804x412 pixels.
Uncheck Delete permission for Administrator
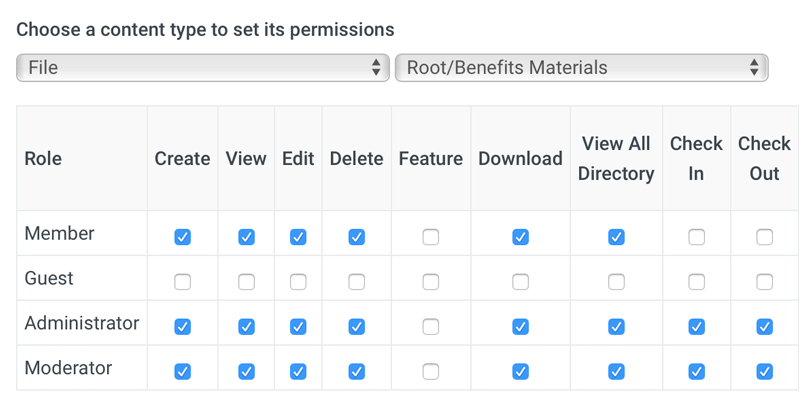[x=356, y=327]
